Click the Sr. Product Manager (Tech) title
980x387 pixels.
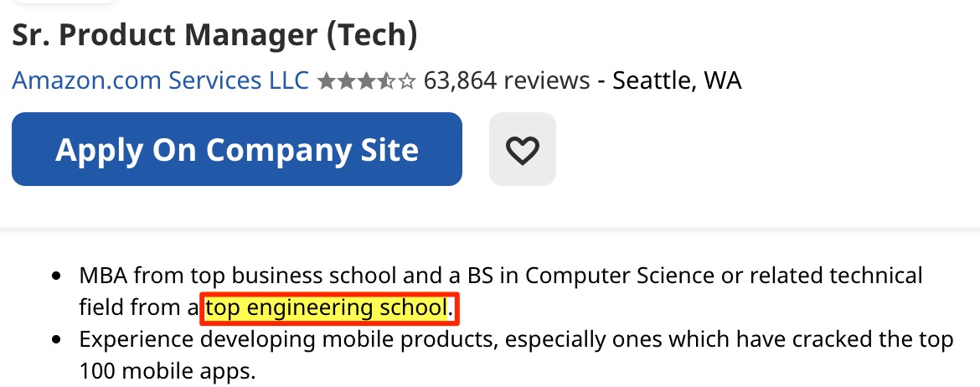pos(214,34)
